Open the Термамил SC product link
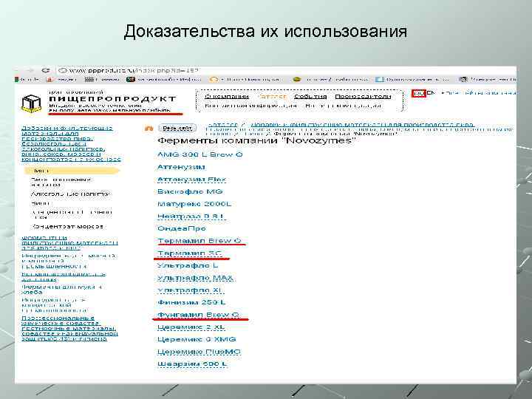This screenshot has width=532, height=399. point(189,253)
